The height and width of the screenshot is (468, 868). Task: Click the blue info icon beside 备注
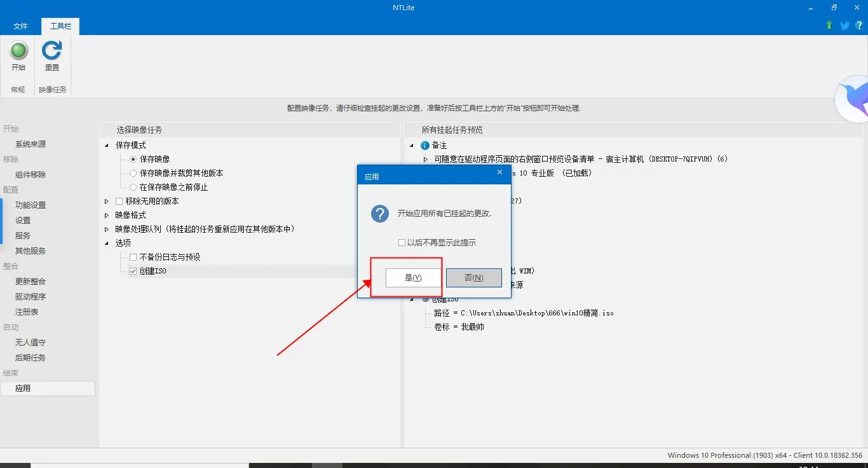[x=425, y=146]
